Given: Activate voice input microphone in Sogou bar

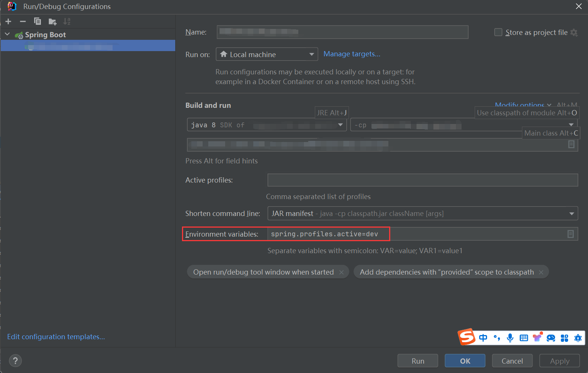Looking at the screenshot, I should [510, 338].
